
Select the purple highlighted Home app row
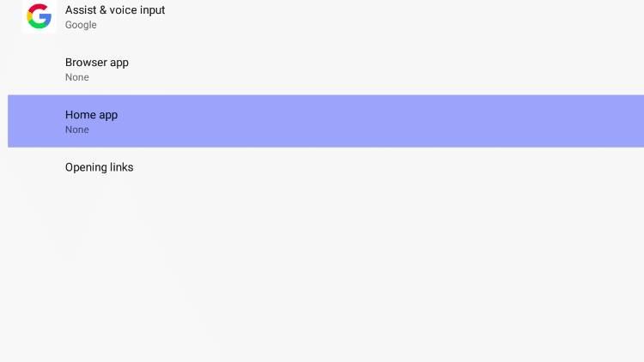pos(325,121)
